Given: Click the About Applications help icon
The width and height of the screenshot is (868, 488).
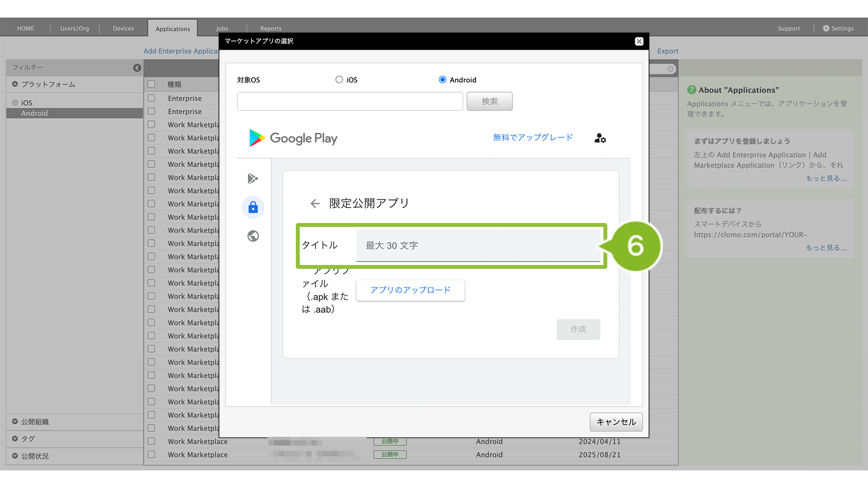Looking at the screenshot, I should pos(691,90).
